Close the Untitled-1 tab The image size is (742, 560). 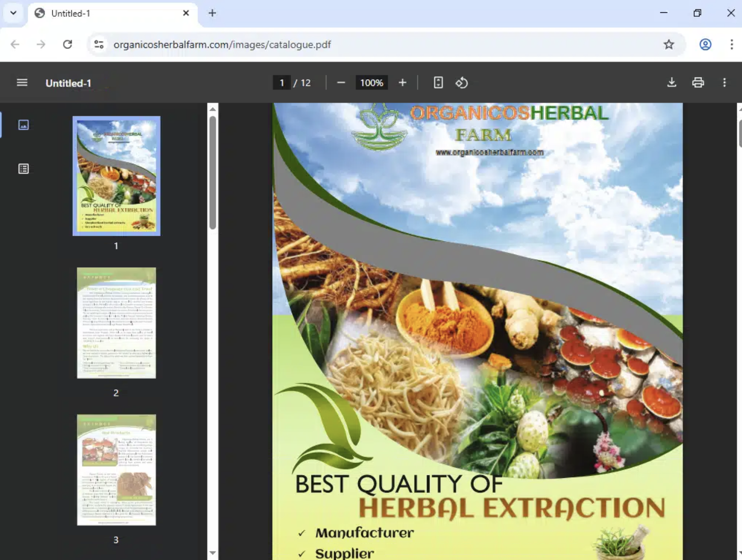[186, 13]
